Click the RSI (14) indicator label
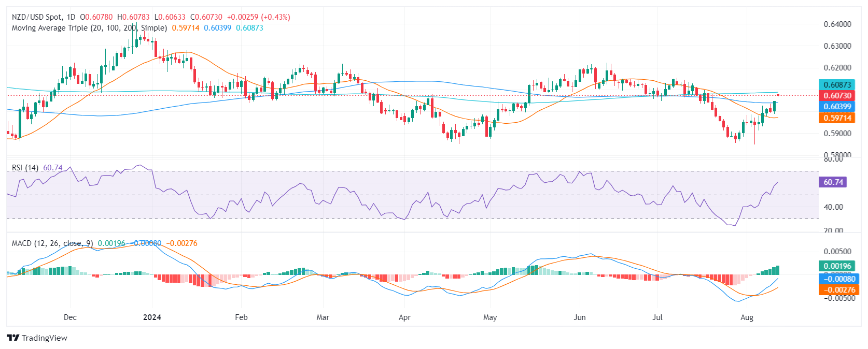 [x=25, y=168]
